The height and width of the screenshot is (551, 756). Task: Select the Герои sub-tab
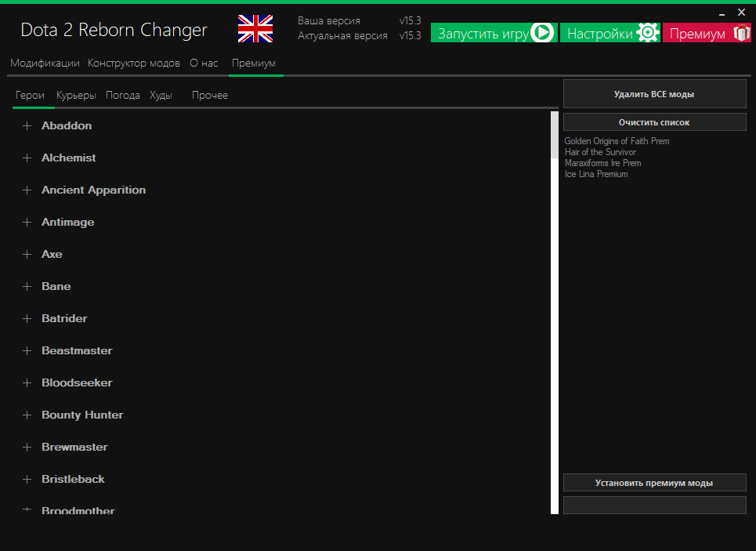point(30,95)
